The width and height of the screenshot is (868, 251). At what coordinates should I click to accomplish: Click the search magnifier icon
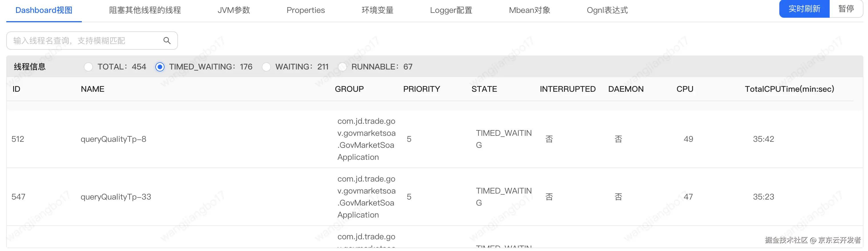coord(167,41)
